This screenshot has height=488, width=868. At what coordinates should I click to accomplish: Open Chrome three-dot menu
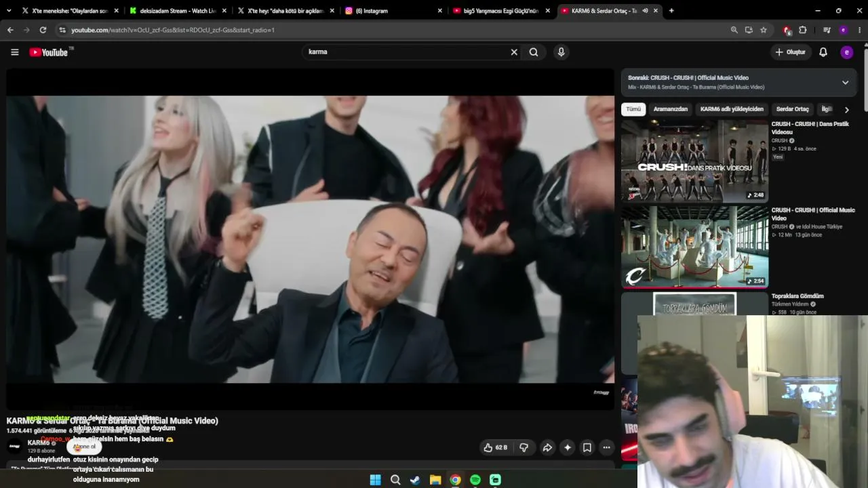(x=860, y=30)
